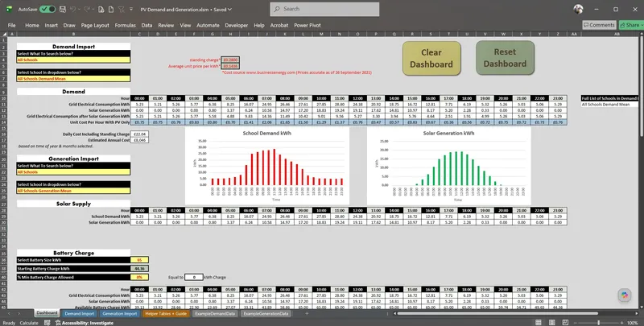
Task: Add a new sheet with plus icon
Action: point(307,313)
